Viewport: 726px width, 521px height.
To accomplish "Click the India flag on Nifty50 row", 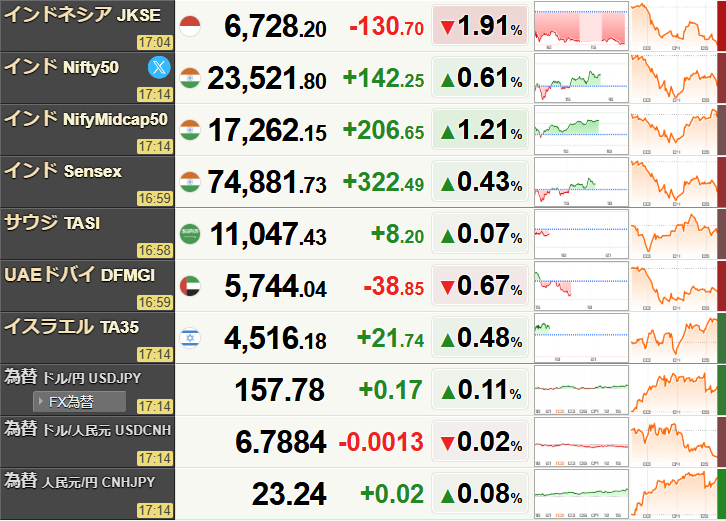I will pos(190,78).
